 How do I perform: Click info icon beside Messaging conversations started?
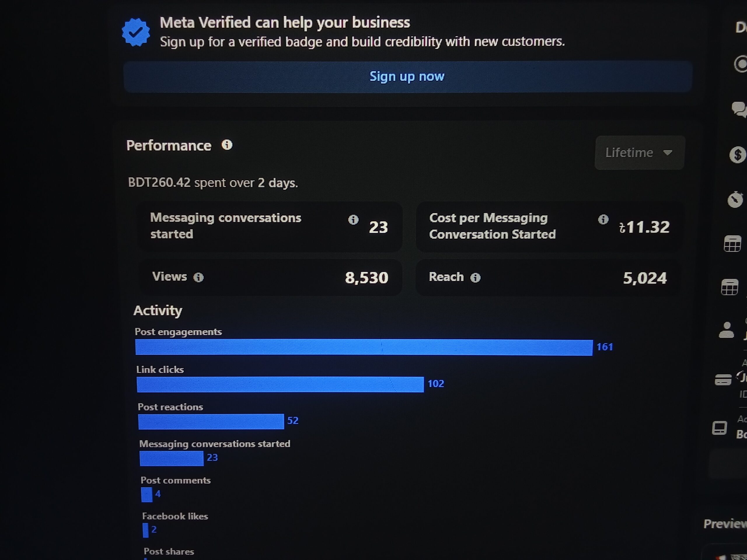tap(353, 220)
